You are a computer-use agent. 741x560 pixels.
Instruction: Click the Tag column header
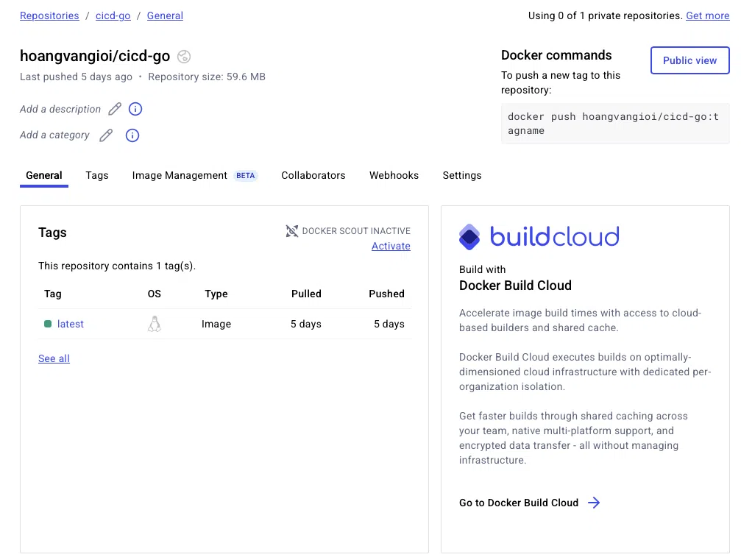click(53, 294)
